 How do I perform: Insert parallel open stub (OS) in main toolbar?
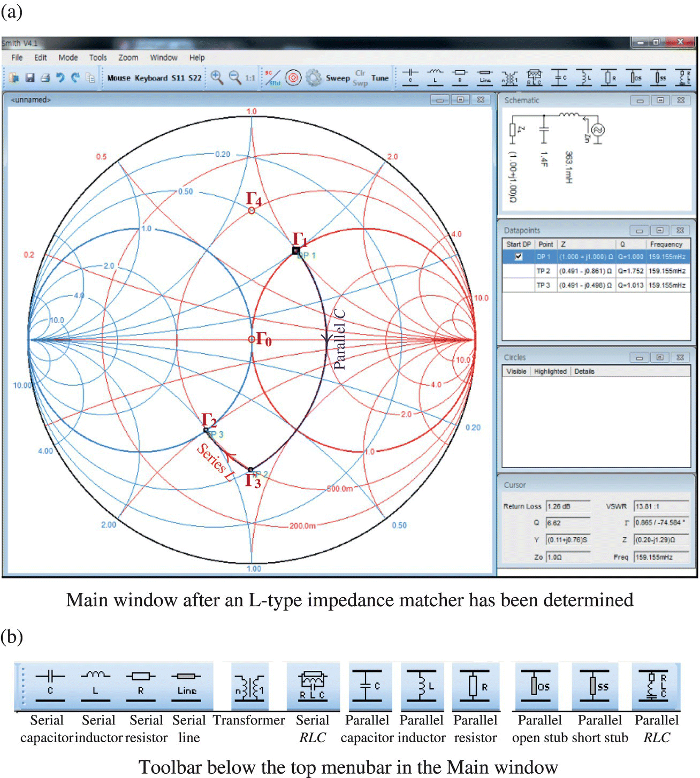pyautogui.click(x=634, y=78)
